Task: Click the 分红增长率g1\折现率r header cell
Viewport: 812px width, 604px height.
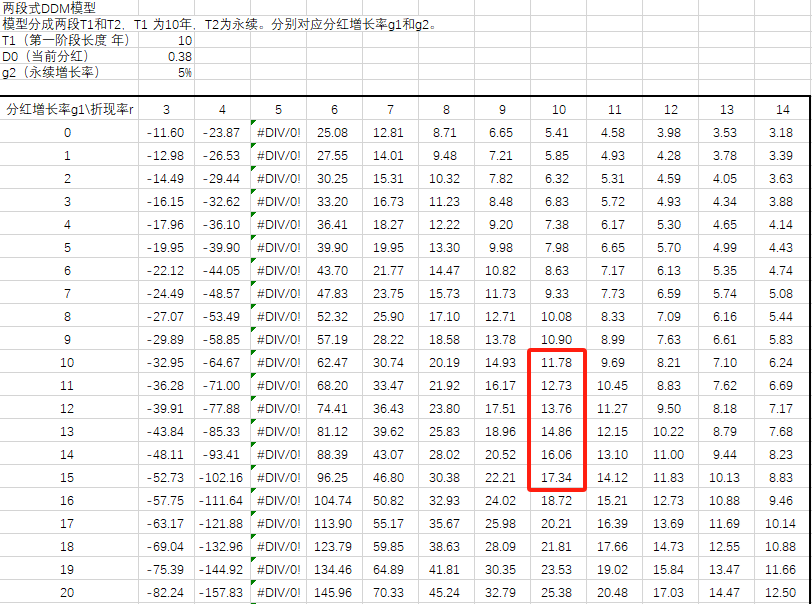Action: [x=69, y=109]
